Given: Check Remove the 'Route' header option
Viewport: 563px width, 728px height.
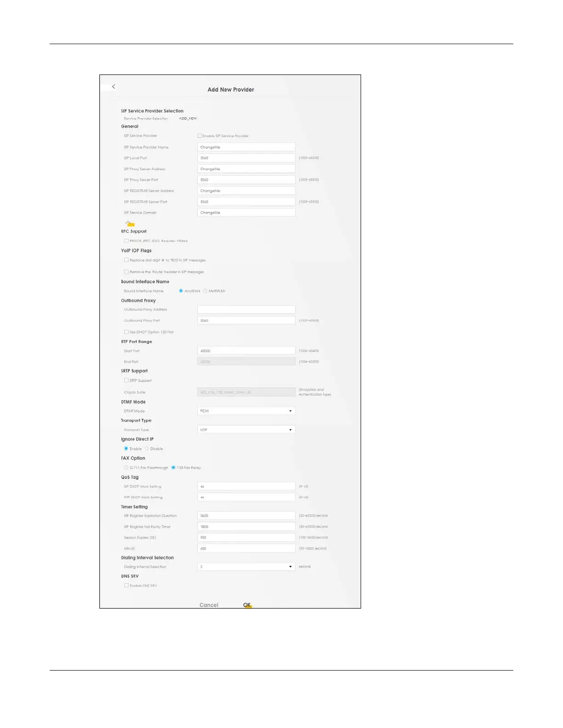Looking at the screenshot, I should coord(126,272).
